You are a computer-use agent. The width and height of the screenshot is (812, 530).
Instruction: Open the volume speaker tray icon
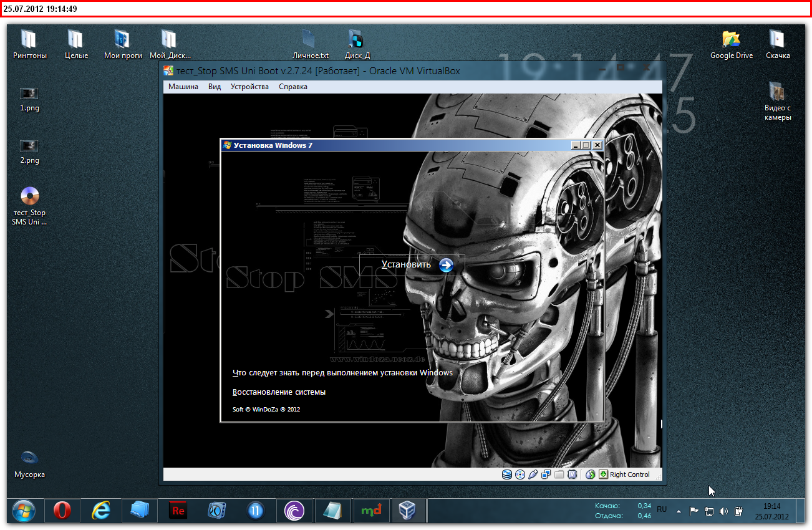723,511
